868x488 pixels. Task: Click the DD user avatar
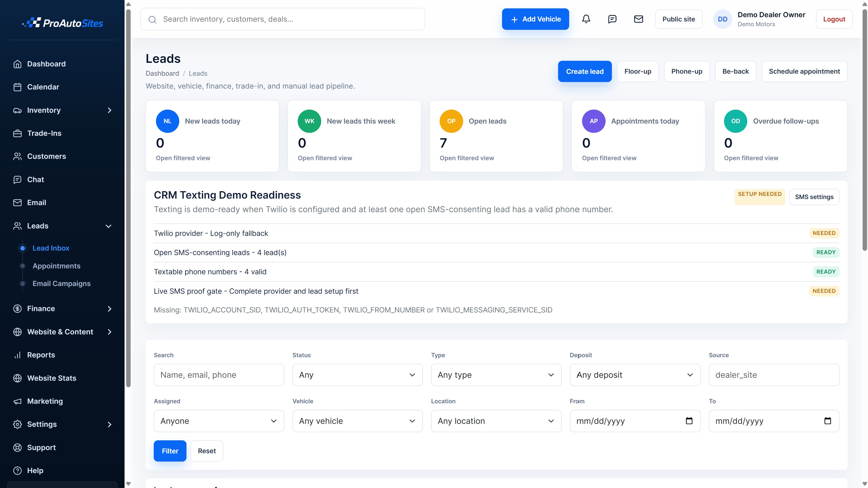(x=722, y=19)
